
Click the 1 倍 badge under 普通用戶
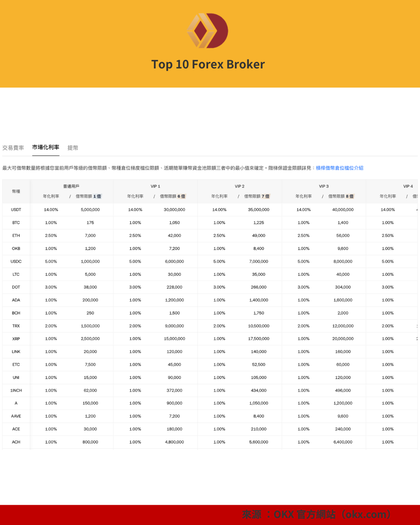[x=97, y=196]
